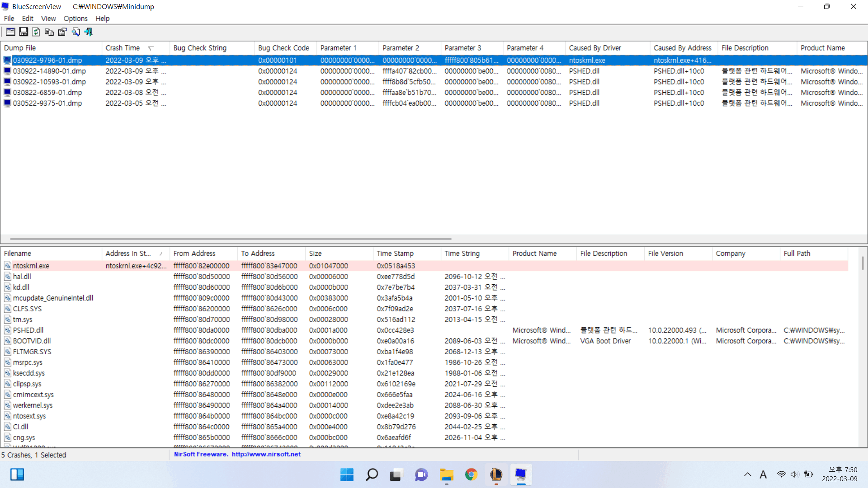
Task: Select msrpc.sys in driver list
Action: [28, 362]
